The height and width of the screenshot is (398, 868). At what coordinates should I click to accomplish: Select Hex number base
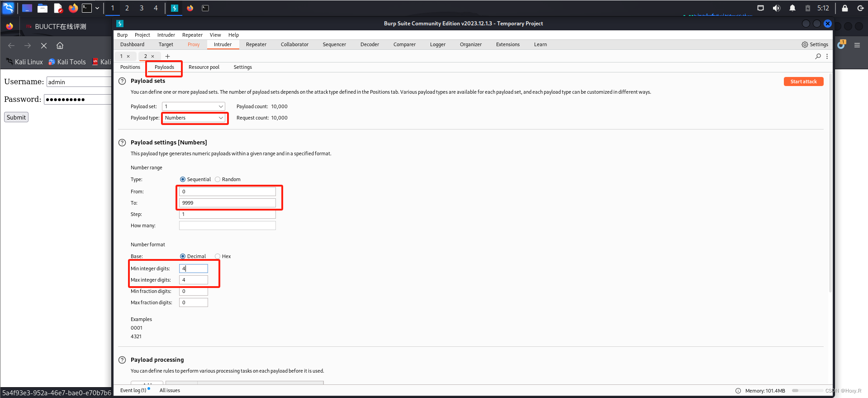click(x=218, y=256)
